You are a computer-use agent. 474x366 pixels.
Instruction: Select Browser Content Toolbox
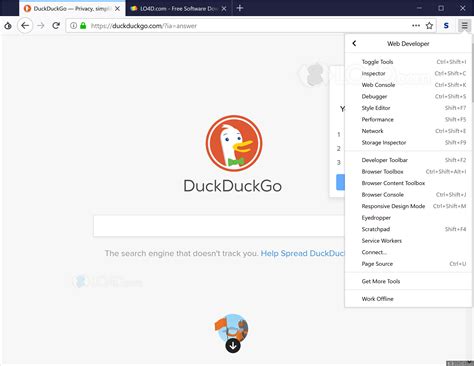(408, 183)
